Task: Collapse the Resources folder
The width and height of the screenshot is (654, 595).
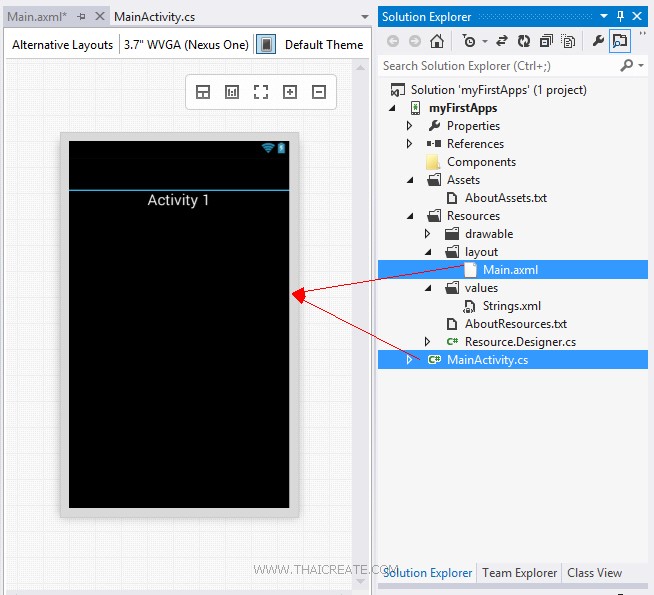Action: (410, 216)
